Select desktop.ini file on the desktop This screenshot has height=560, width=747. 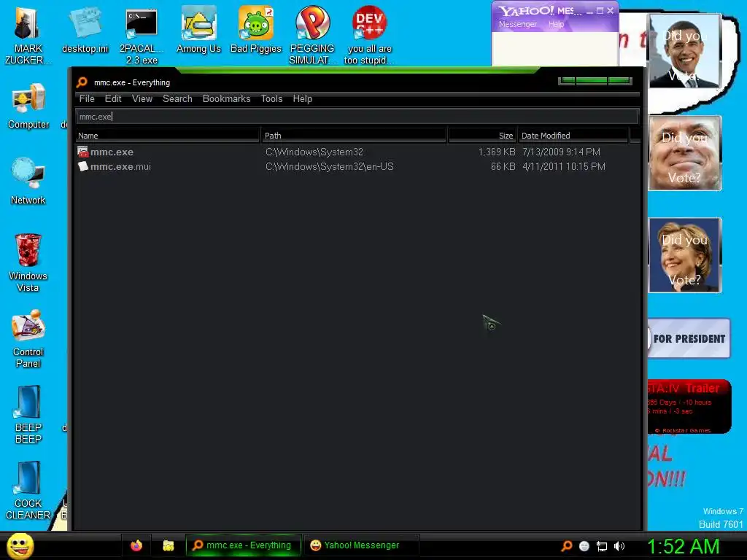pyautogui.click(x=85, y=31)
